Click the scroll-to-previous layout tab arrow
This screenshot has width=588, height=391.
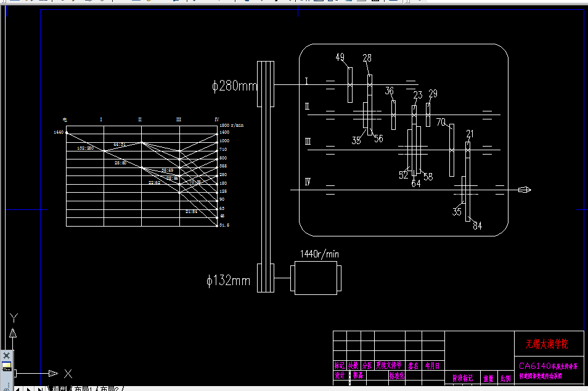18,389
